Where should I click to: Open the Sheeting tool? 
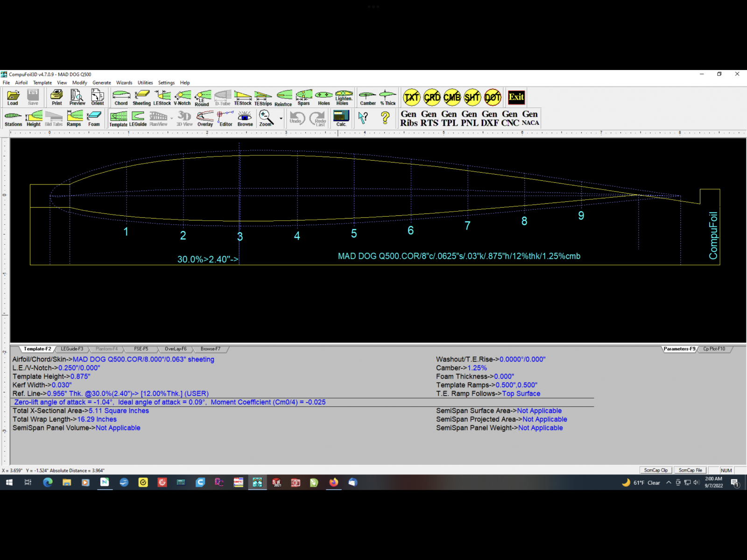pos(141,98)
